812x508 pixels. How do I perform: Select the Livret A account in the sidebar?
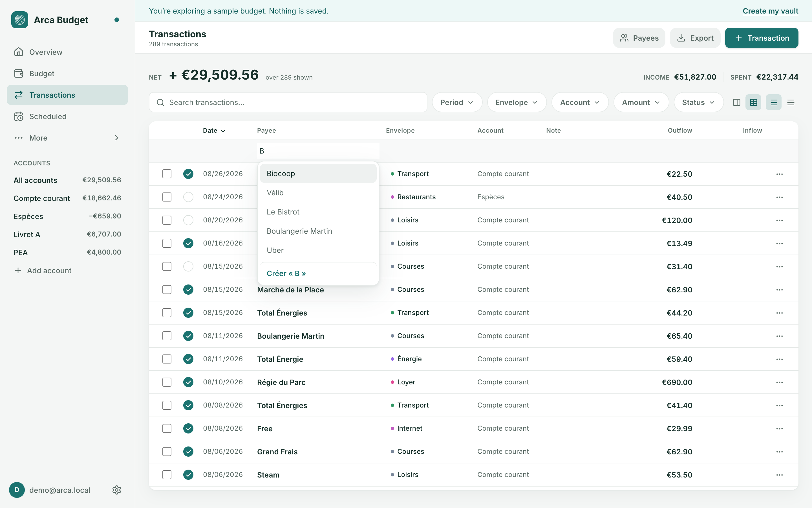(67, 234)
